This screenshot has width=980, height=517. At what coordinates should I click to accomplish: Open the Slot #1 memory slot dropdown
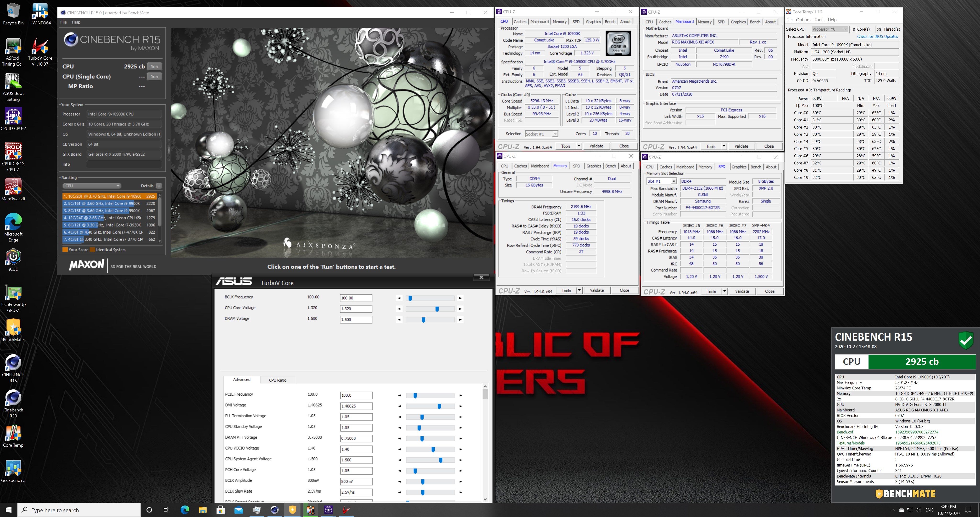662,181
